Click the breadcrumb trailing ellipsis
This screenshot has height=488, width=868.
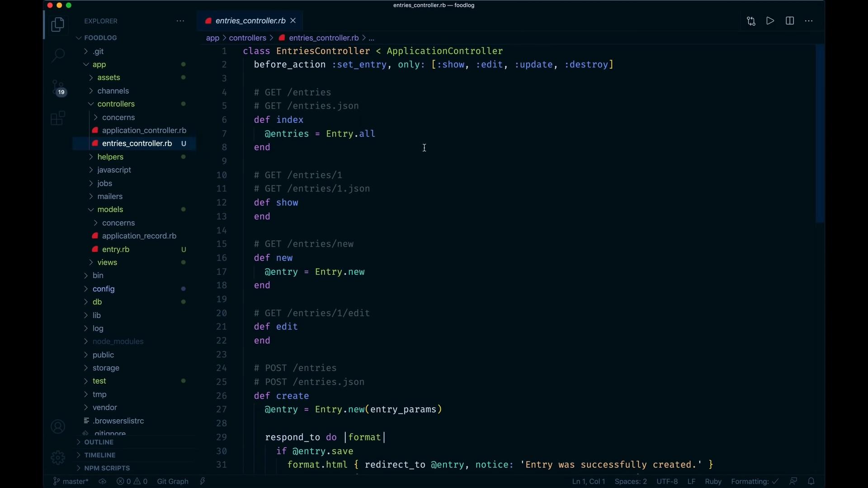[372, 38]
